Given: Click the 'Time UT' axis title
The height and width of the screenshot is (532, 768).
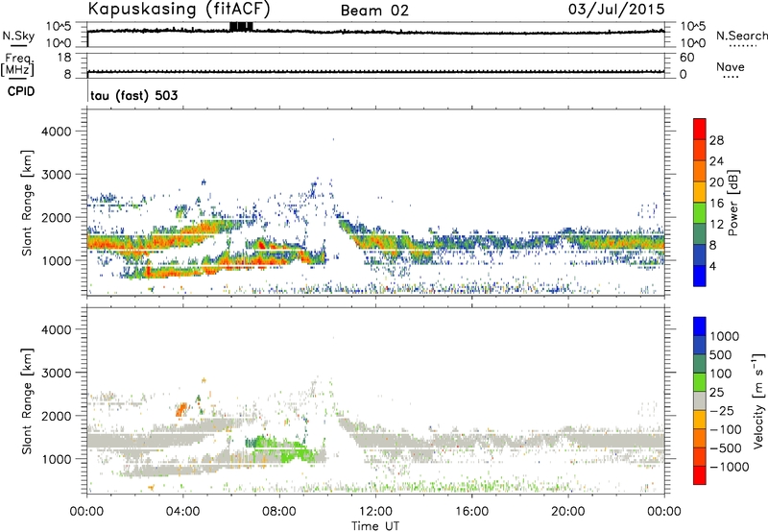Looking at the screenshot, I should click(375, 526).
